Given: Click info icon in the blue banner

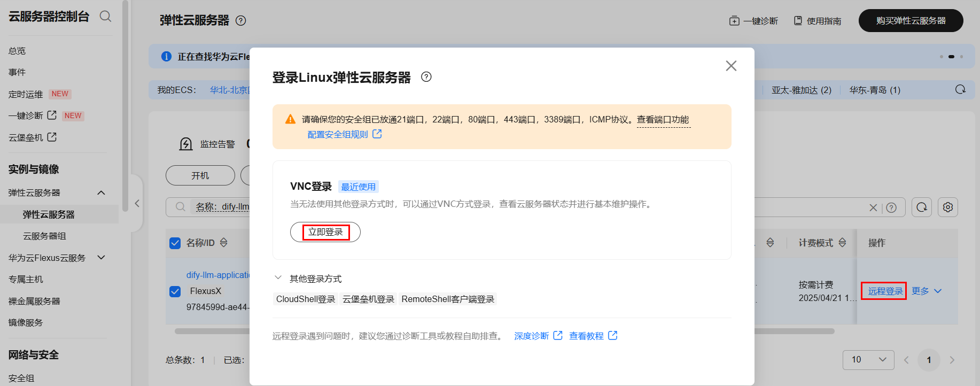Looking at the screenshot, I should 166,56.
